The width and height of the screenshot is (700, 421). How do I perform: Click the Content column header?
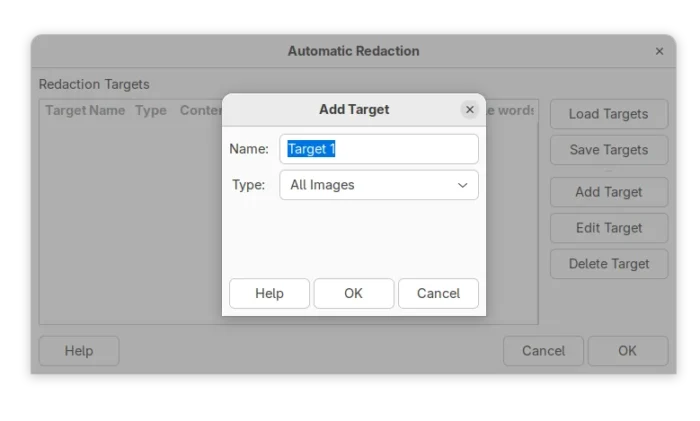point(200,110)
